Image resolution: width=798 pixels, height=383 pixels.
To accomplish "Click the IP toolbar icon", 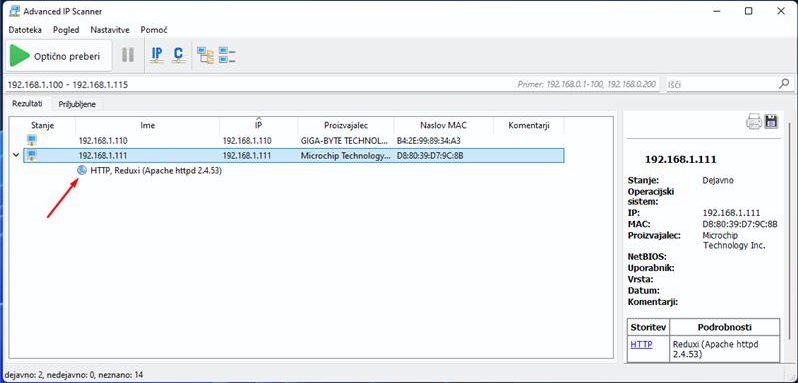I will pos(157,55).
